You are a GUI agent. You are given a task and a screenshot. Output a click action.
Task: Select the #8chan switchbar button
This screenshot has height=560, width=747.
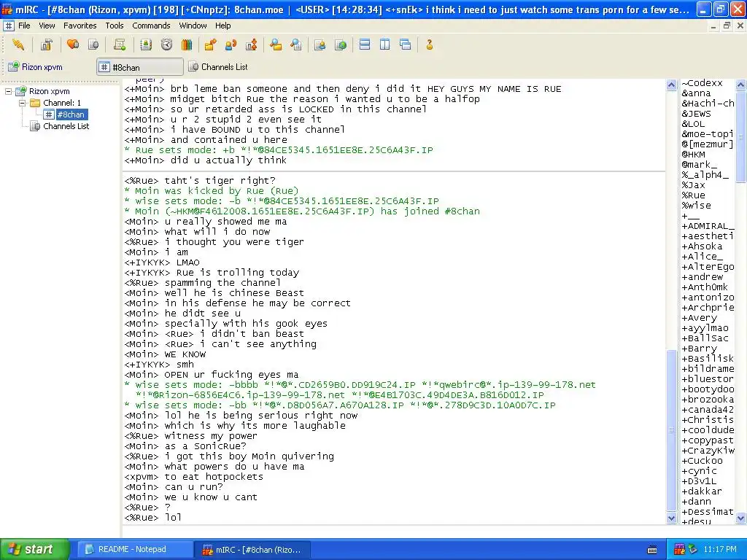pyautogui.click(x=140, y=67)
